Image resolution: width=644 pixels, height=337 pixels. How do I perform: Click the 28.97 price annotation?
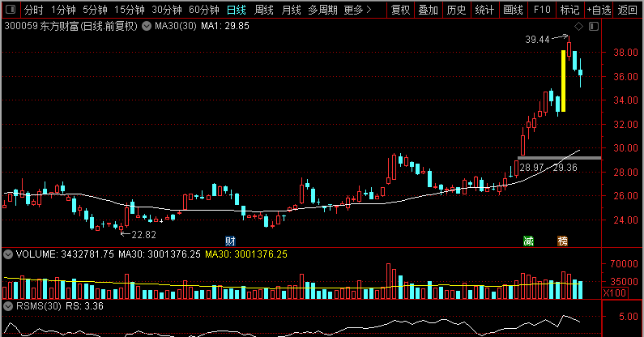tap(532, 168)
